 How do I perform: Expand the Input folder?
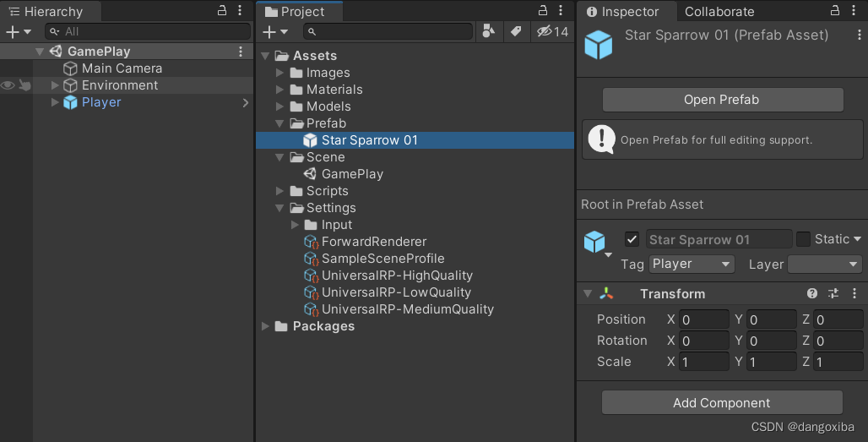coord(295,225)
